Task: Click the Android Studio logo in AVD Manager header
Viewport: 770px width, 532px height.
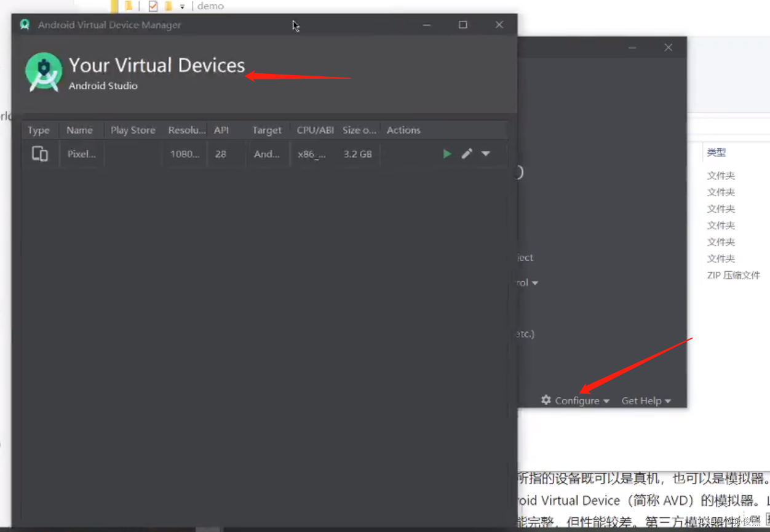Action: 44,72
